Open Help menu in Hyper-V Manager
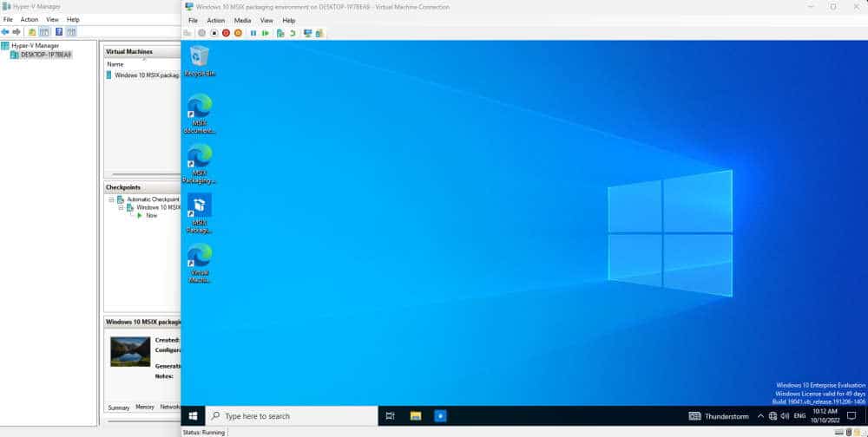This screenshot has width=868, height=437. coord(73,19)
